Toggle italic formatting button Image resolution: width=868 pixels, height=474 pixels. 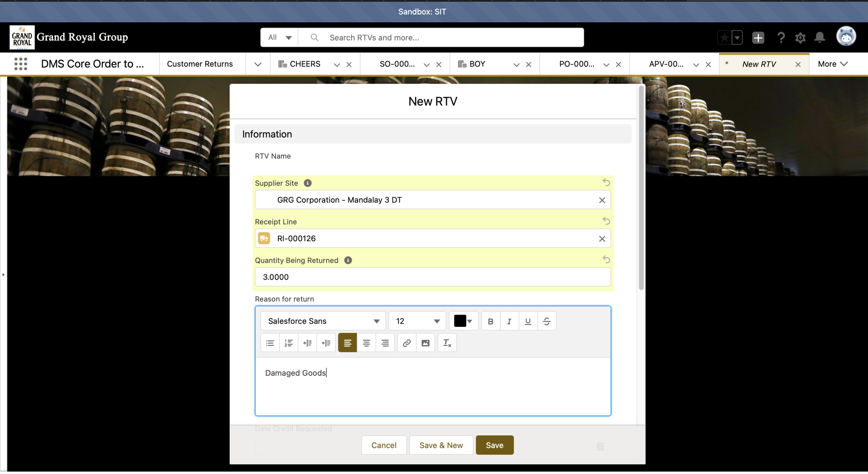(509, 321)
